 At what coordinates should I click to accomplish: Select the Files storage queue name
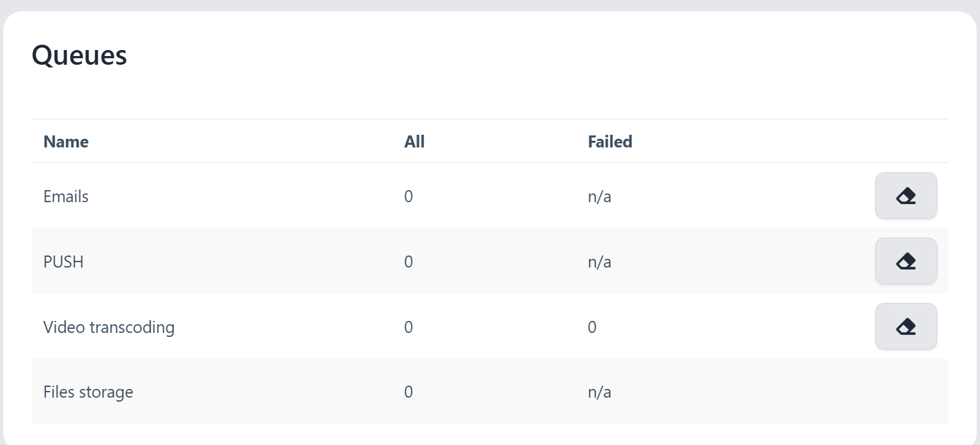coord(88,392)
